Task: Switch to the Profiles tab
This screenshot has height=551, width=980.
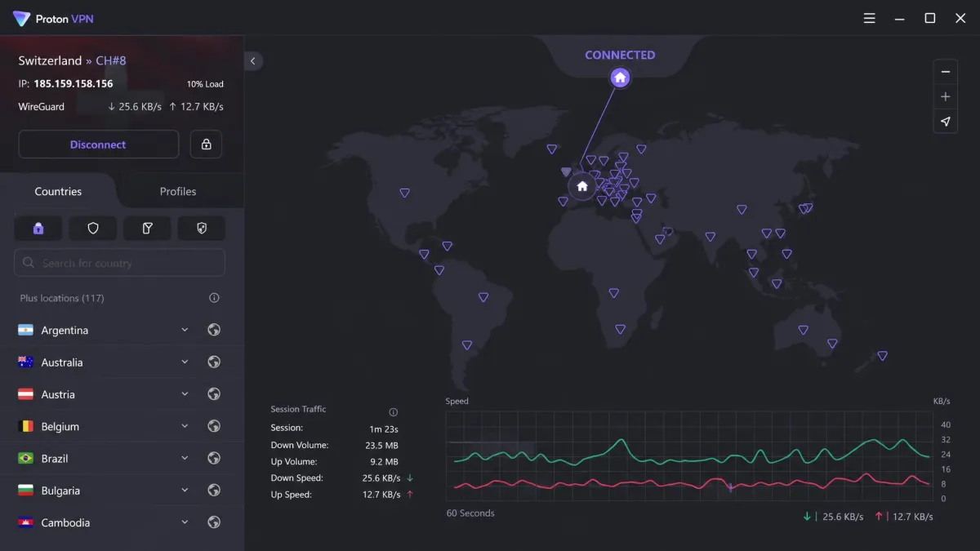Action: (178, 191)
